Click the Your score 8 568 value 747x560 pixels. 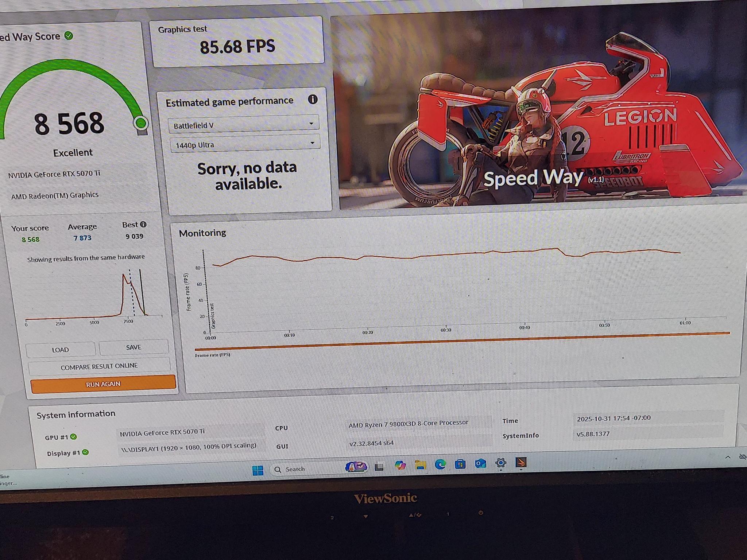30,240
